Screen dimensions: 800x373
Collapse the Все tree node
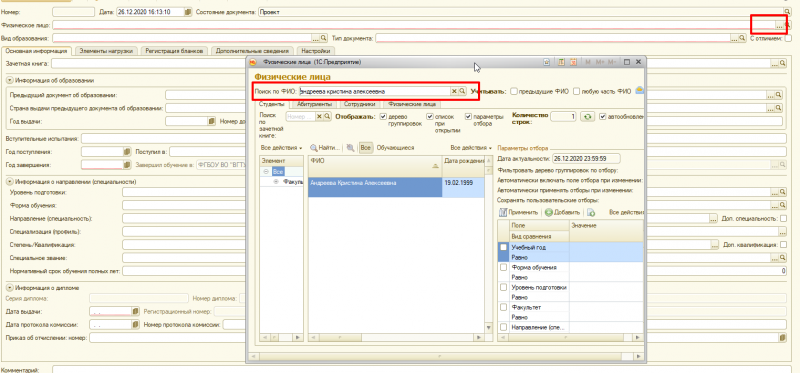tap(266, 172)
